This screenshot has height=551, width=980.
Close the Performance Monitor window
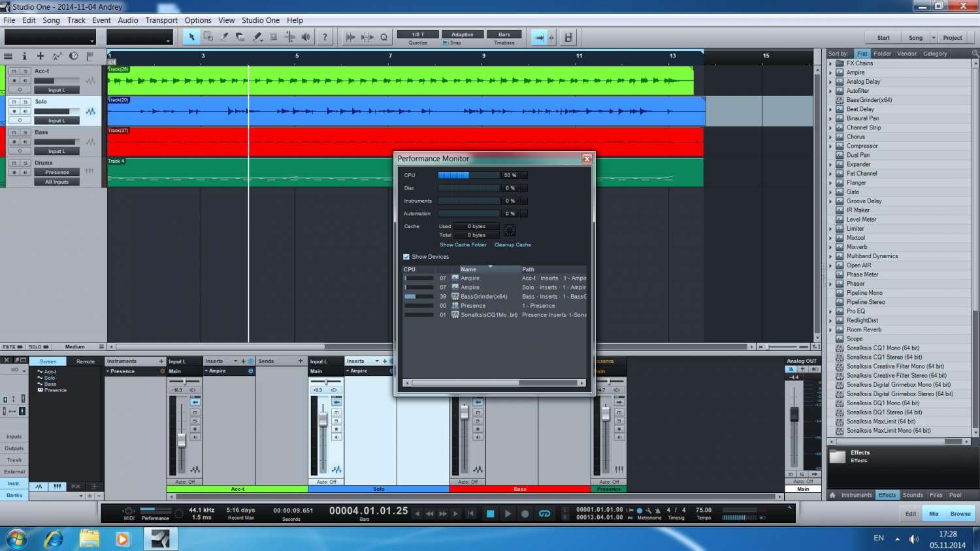coord(587,159)
